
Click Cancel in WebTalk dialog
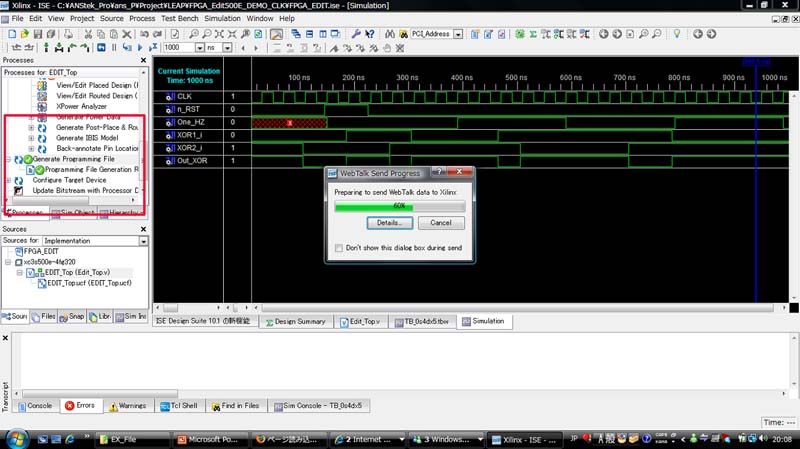click(x=441, y=223)
